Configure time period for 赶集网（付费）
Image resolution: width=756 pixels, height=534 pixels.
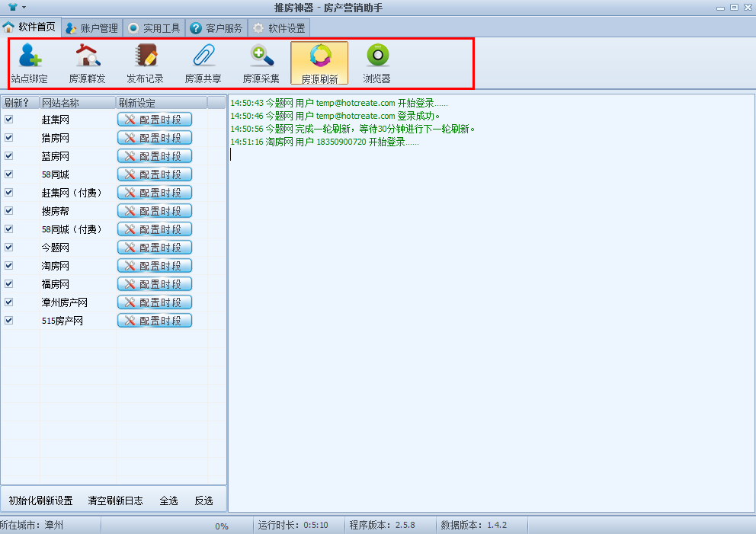[155, 193]
